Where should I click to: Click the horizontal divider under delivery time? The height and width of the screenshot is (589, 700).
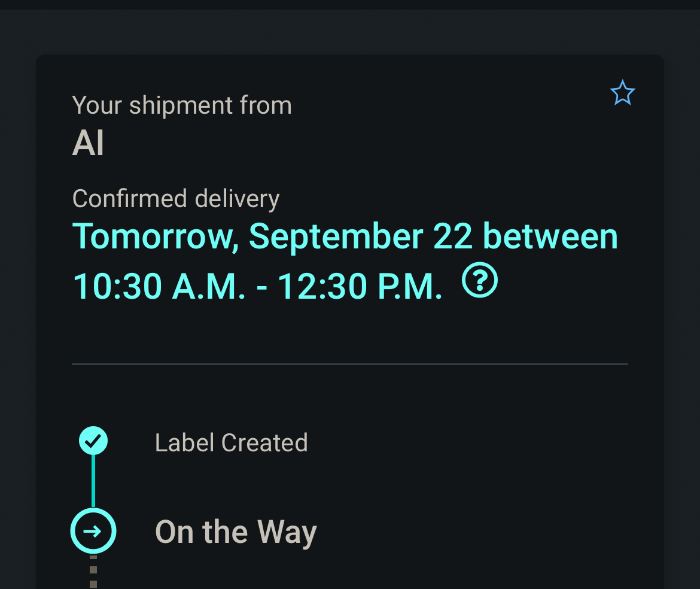(x=350, y=364)
